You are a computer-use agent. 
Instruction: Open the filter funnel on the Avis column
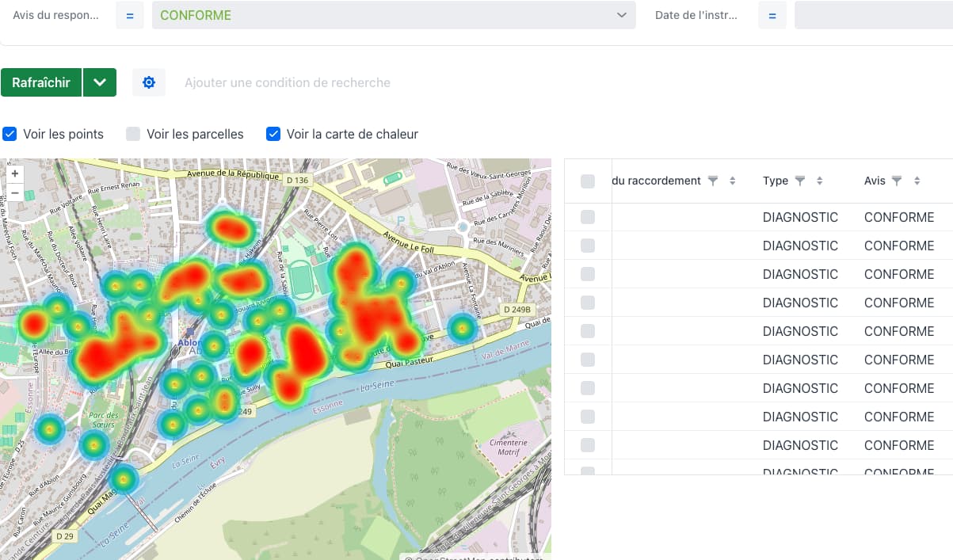(x=896, y=180)
